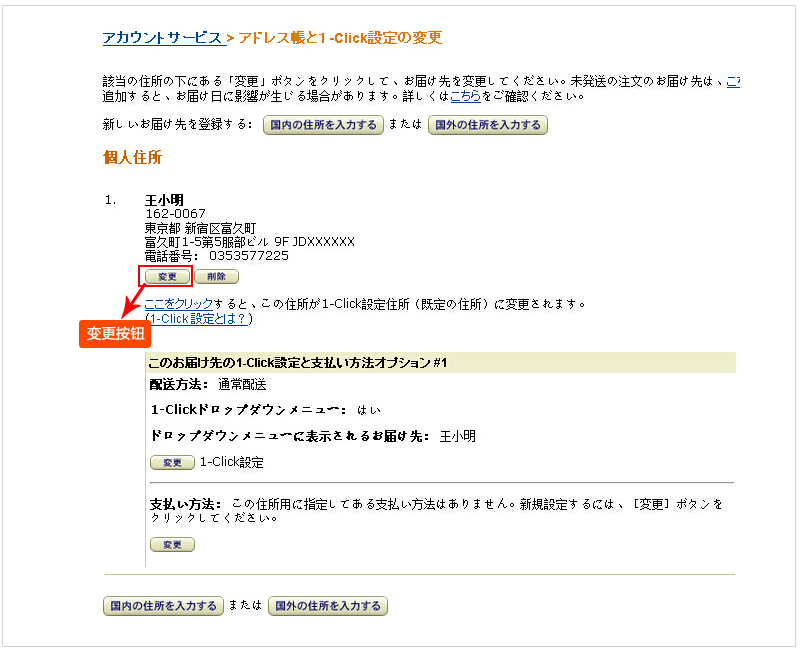Modify the 1-Click settings for this destination
This screenshot has width=801, height=653.
click(171, 462)
